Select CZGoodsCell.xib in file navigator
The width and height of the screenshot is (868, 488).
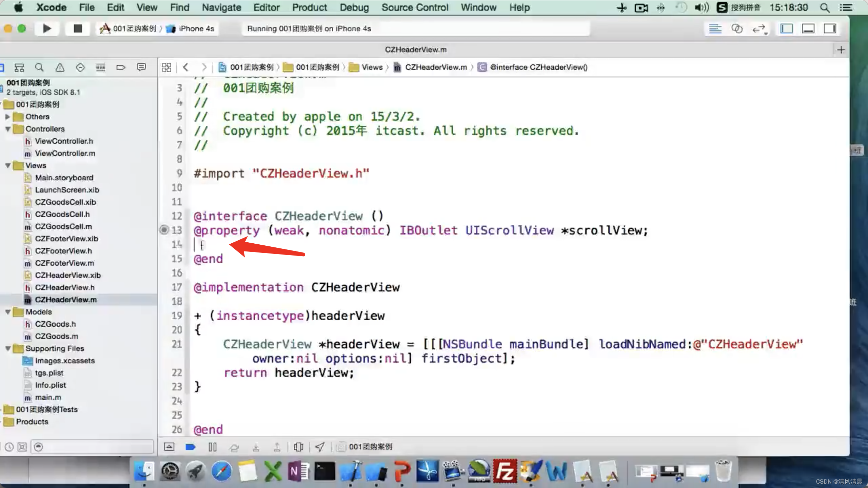pyautogui.click(x=65, y=202)
